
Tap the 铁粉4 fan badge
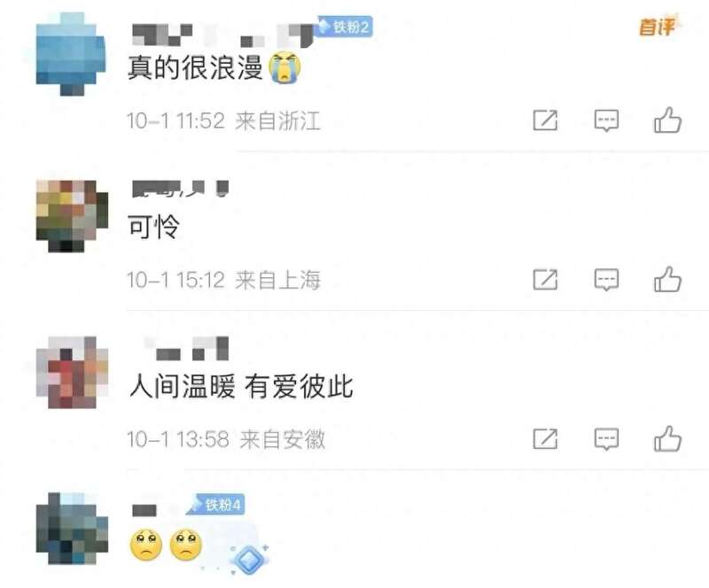tap(217, 504)
